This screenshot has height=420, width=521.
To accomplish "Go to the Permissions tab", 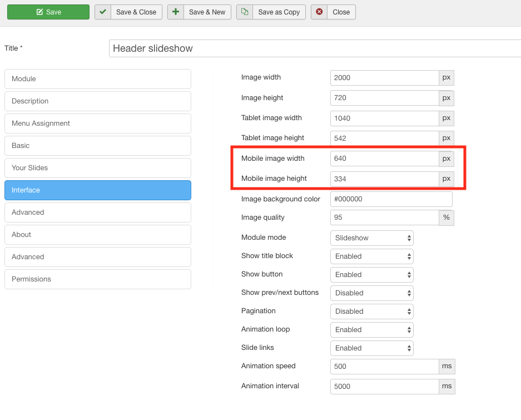I will tap(98, 279).
